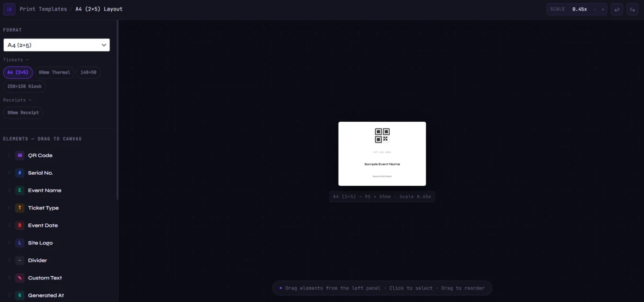Open the app logo in header

[x=9, y=9]
